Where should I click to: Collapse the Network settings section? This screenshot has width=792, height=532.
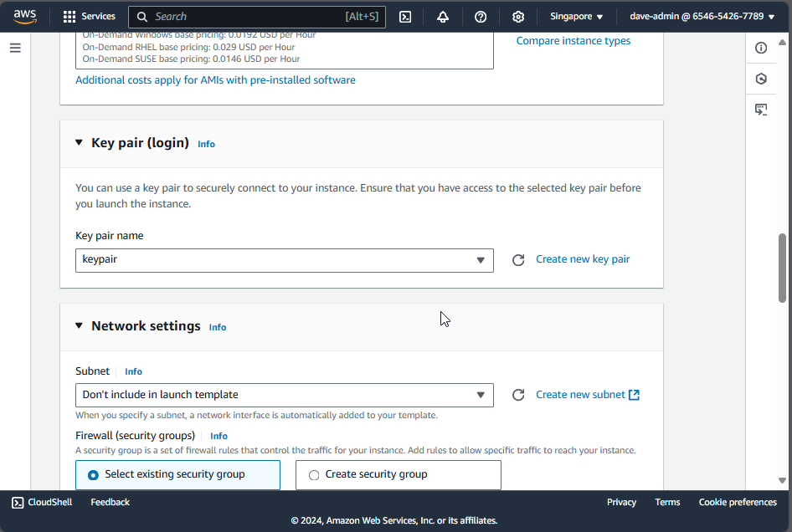[x=80, y=326]
